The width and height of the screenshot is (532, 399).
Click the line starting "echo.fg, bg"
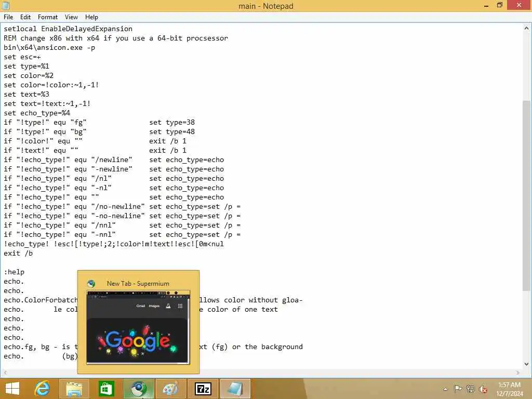(41, 347)
